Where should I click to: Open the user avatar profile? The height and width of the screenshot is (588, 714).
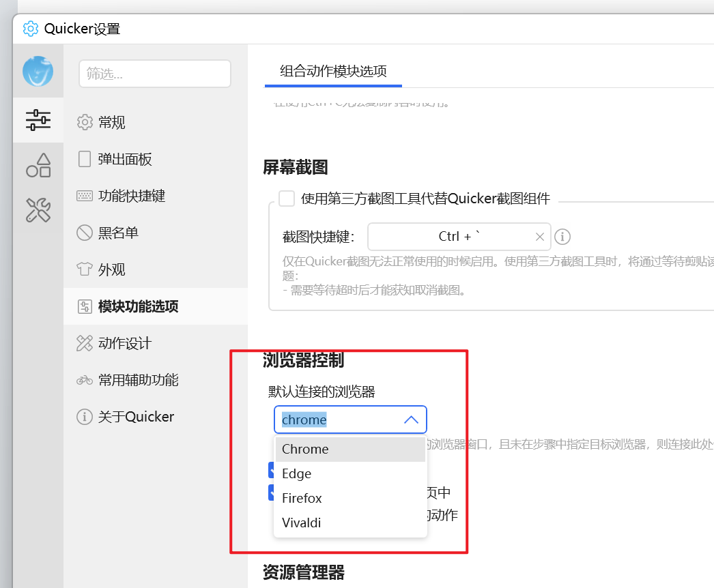point(38,72)
